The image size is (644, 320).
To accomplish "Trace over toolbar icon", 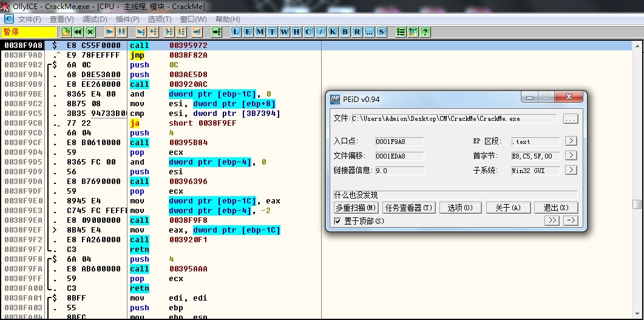I will click(181, 32).
